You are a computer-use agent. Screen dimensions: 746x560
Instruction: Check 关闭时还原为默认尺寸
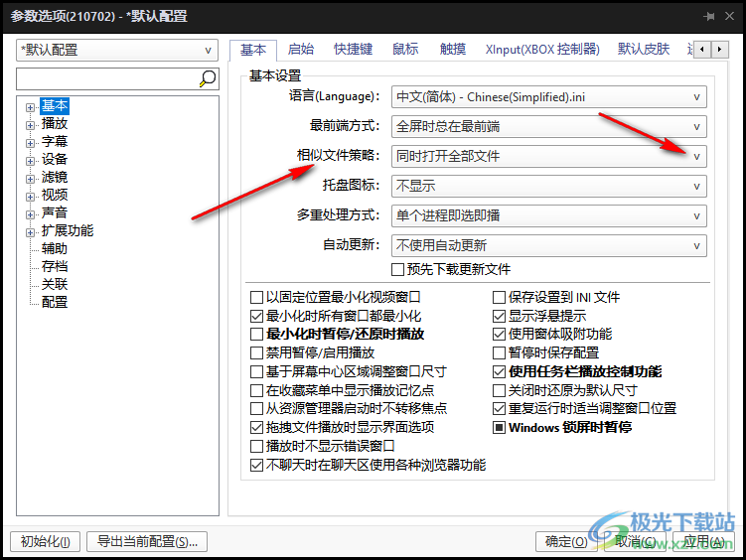pyautogui.click(x=499, y=391)
